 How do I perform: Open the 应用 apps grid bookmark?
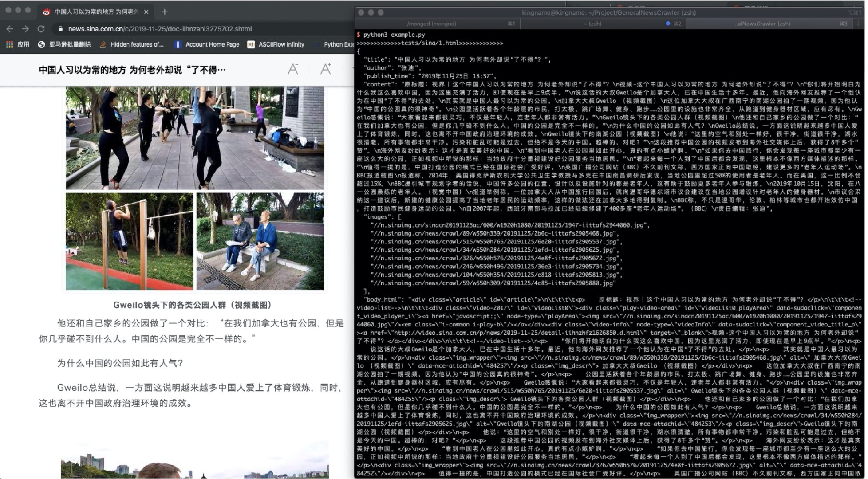click(x=17, y=44)
